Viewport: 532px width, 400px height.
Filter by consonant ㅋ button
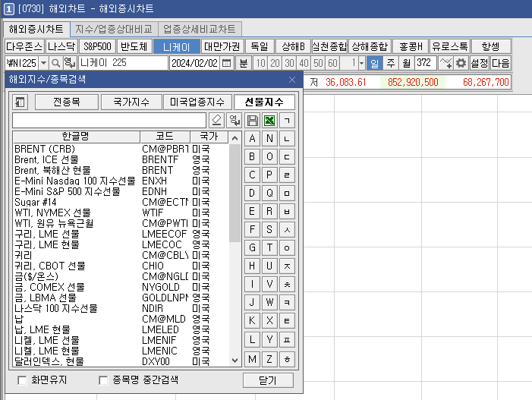(287, 302)
